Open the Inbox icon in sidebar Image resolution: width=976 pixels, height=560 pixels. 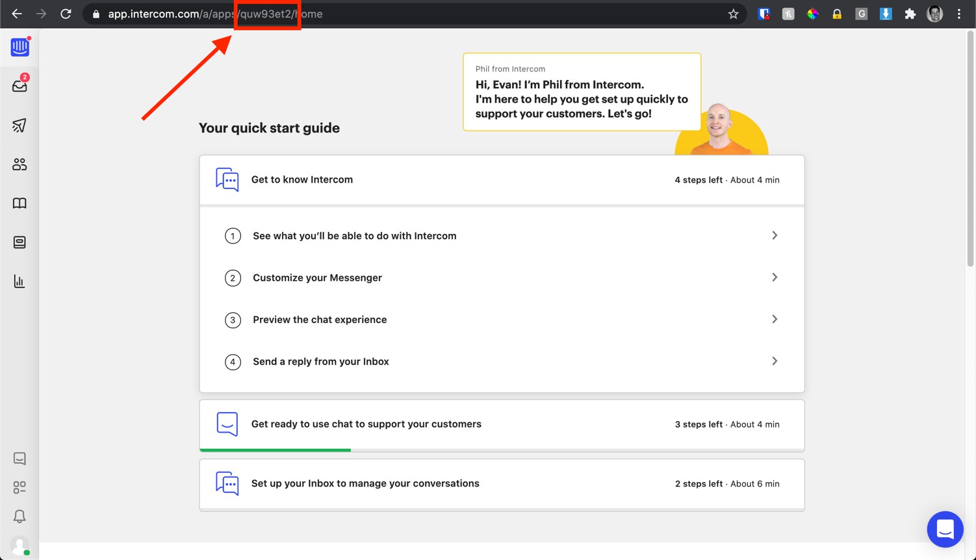19,86
